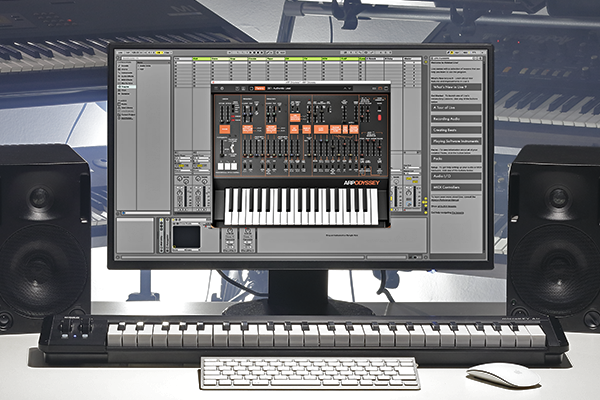Step to the next ARP Odyssey preset arrow
The image size is (600, 400).
pos(349,88)
